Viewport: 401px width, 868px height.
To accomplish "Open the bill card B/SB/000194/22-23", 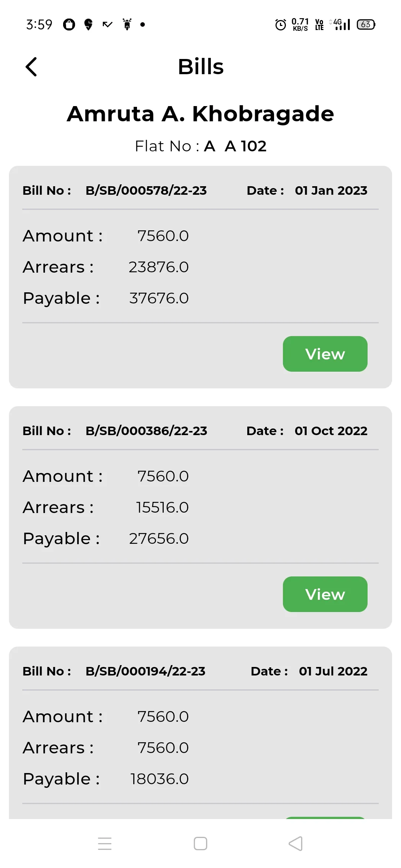I will click(200, 733).
